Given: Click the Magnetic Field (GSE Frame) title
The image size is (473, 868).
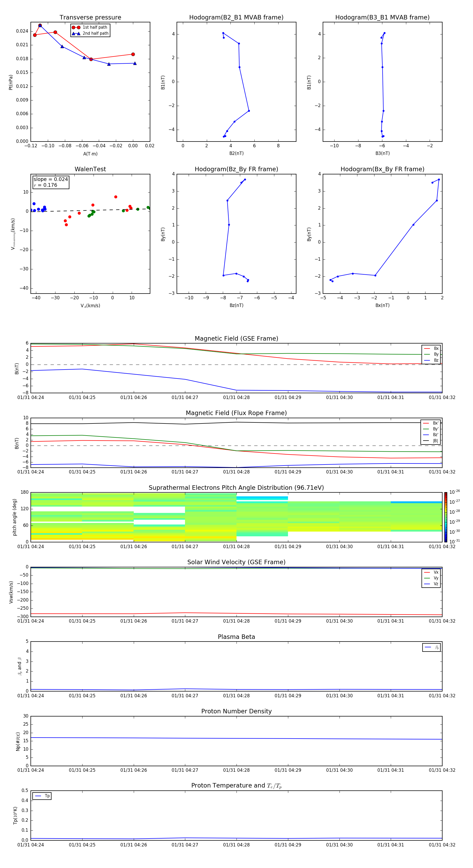Looking at the screenshot, I should [x=236, y=339].
